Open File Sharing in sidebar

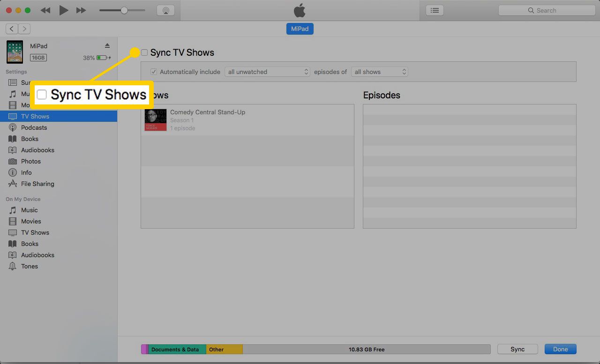pos(59,184)
